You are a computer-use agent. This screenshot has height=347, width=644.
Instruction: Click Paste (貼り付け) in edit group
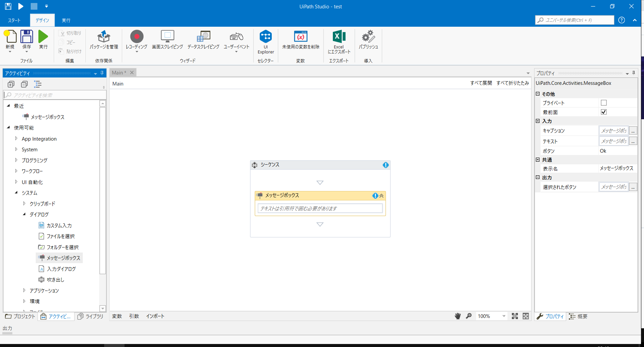pyautogui.click(x=70, y=51)
